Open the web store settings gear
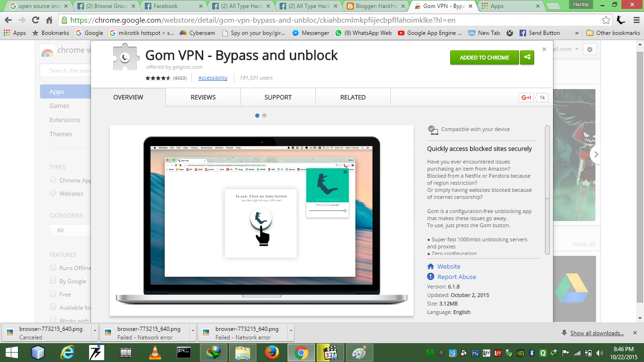The width and height of the screenshot is (644, 362). click(589, 49)
